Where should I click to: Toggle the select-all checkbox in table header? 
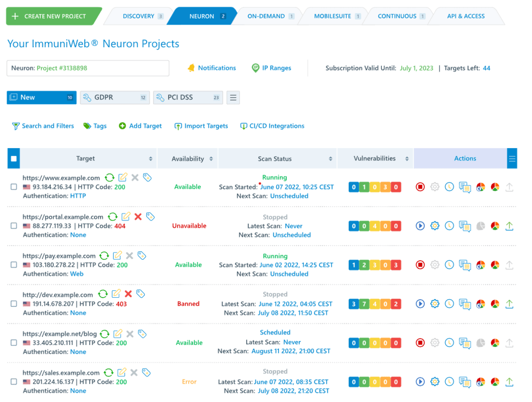pos(13,158)
